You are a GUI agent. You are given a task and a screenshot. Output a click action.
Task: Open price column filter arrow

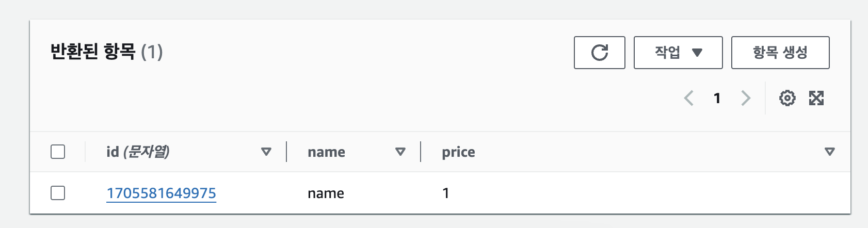coord(830,152)
